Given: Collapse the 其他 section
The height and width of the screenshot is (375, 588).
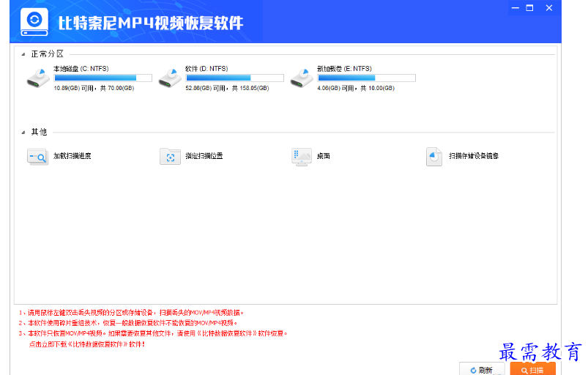Looking at the screenshot, I should coord(24,133).
